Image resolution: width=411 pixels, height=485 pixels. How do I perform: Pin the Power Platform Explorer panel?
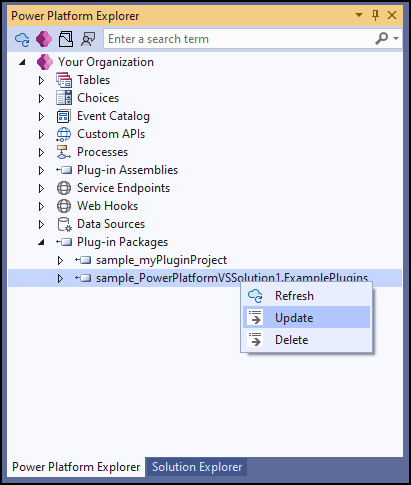375,15
